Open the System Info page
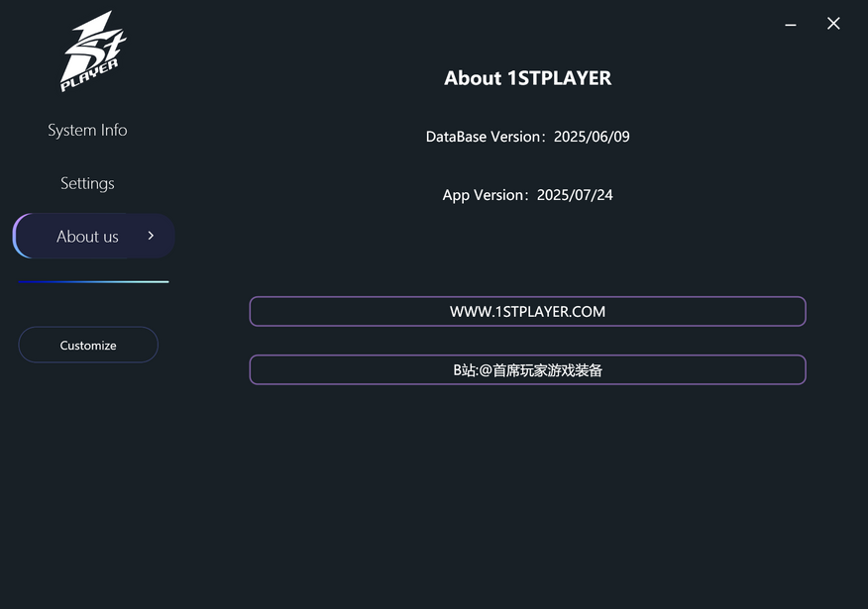The width and height of the screenshot is (868, 609). pyautogui.click(x=87, y=130)
